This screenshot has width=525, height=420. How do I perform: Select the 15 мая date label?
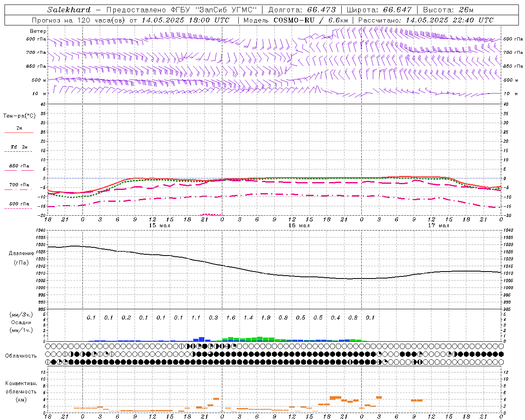[160, 226]
